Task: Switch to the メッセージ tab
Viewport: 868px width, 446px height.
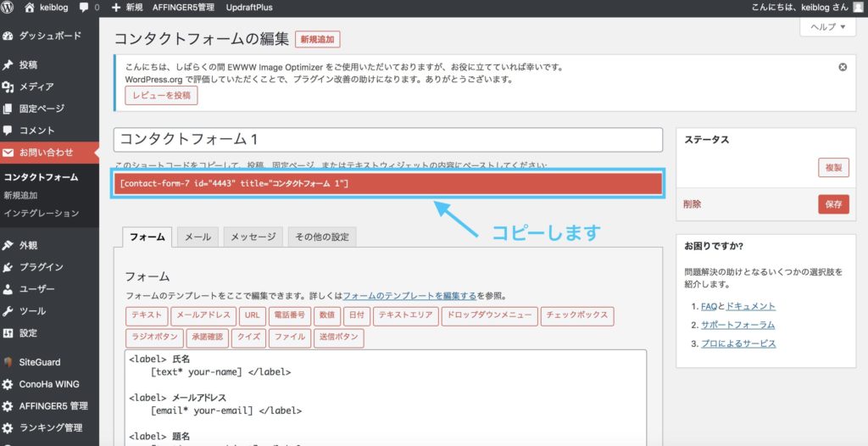Action: click(253, 237)
